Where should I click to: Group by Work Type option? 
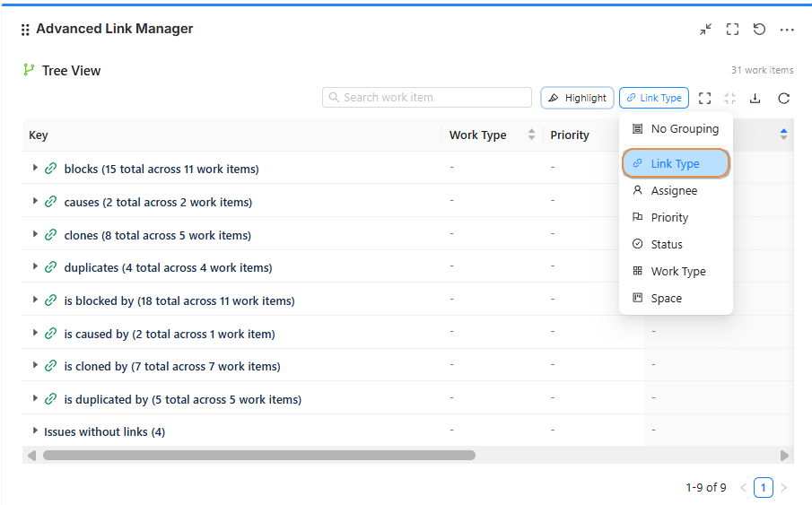click(677, 272)
